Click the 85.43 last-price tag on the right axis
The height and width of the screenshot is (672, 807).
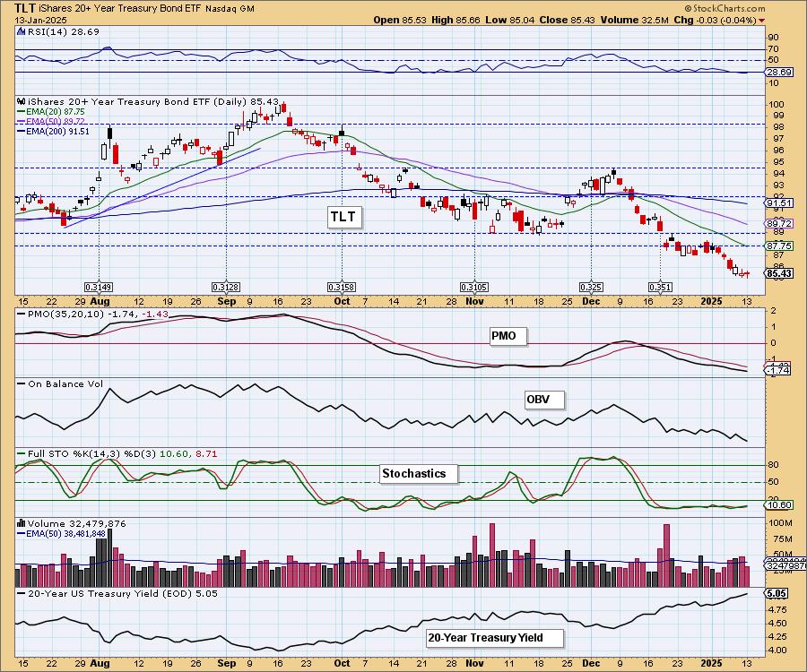(x=778, y=273)
